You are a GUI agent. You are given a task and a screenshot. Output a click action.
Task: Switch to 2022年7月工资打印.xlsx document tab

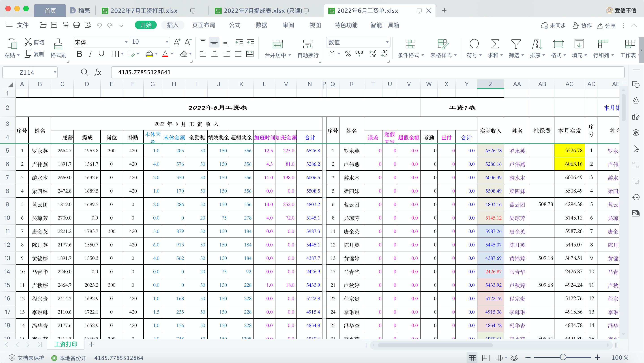click(144, 11)
